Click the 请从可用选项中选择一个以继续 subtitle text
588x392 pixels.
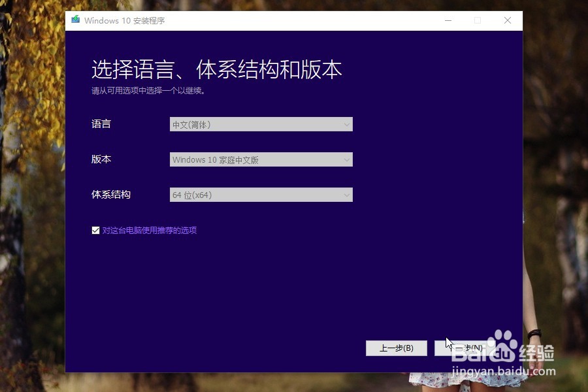[148, 90]
